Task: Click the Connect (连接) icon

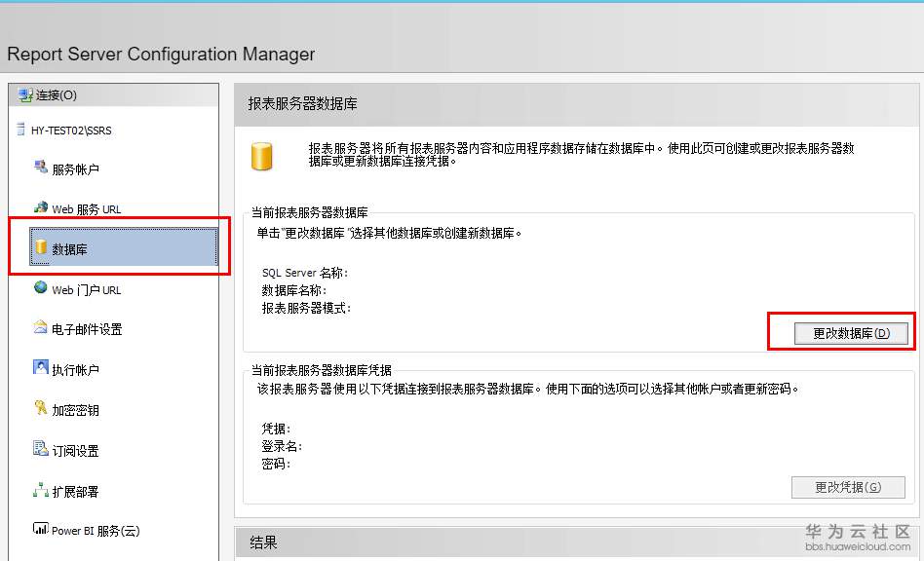Action: (x=25, y=95)
